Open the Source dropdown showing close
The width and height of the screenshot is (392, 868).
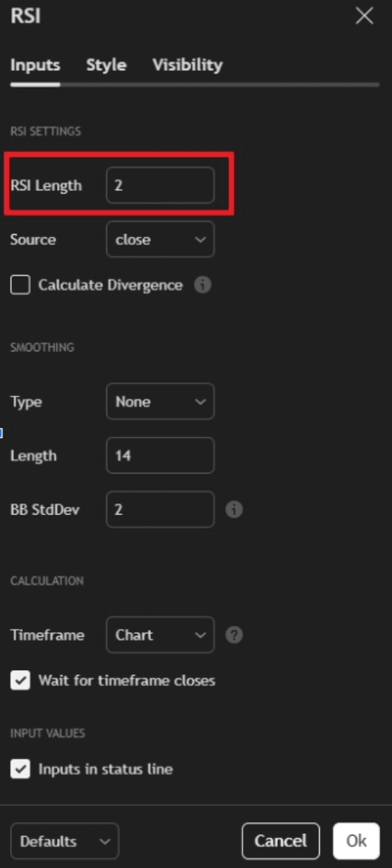tap(161, 240)
